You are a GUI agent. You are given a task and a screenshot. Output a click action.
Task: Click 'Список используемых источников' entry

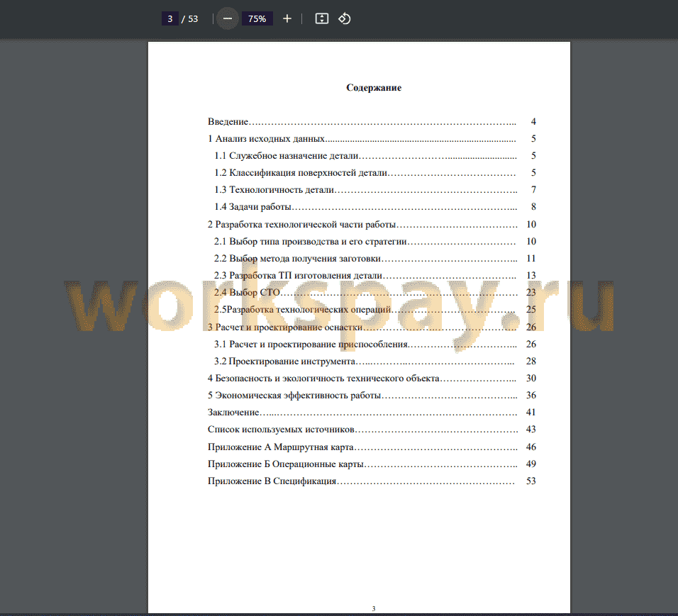pos(372,430)
